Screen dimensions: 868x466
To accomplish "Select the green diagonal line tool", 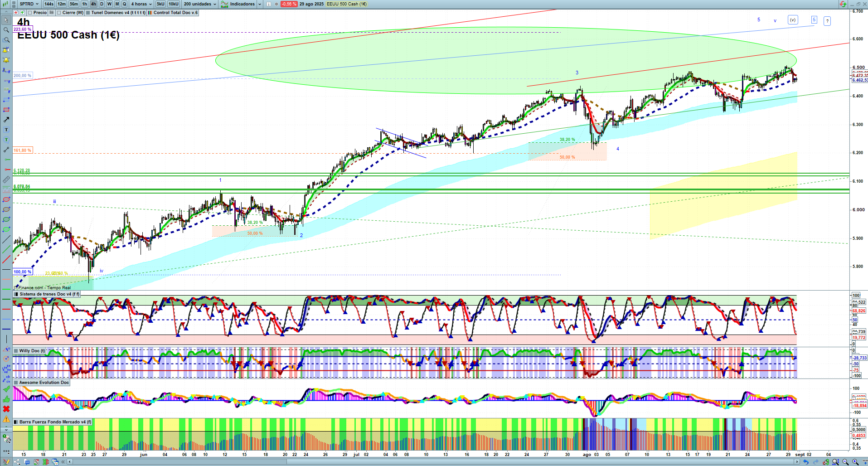I will point(6,249).
